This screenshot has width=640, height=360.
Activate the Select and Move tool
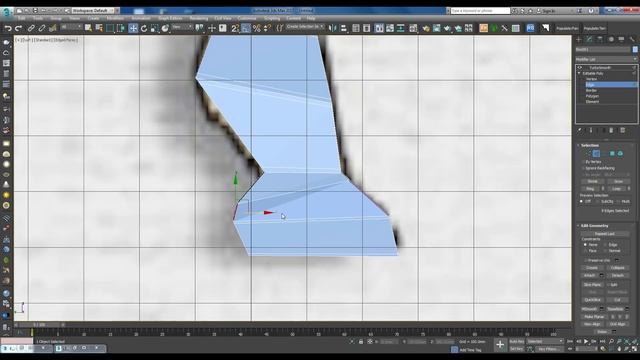click(x=133, y=28)
